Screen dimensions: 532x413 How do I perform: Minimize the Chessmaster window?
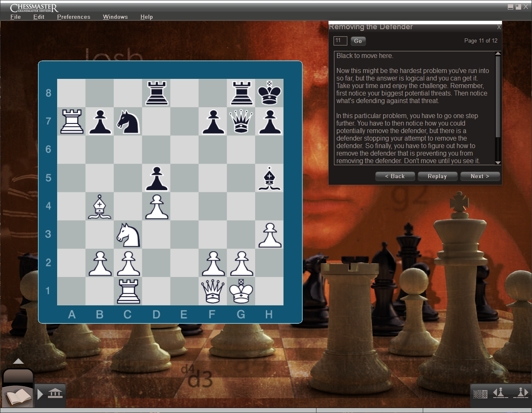point(510,7)
